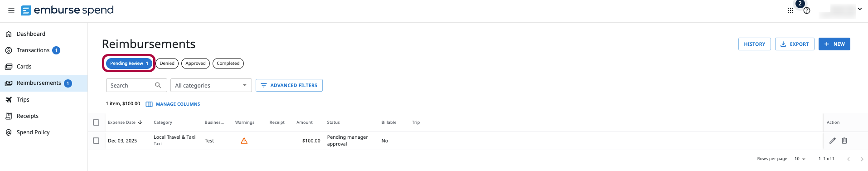Screen dimensions: 868x171
Task: Click the Dashboard home icon
Action: pyautogui.click(x=9, y=34)
